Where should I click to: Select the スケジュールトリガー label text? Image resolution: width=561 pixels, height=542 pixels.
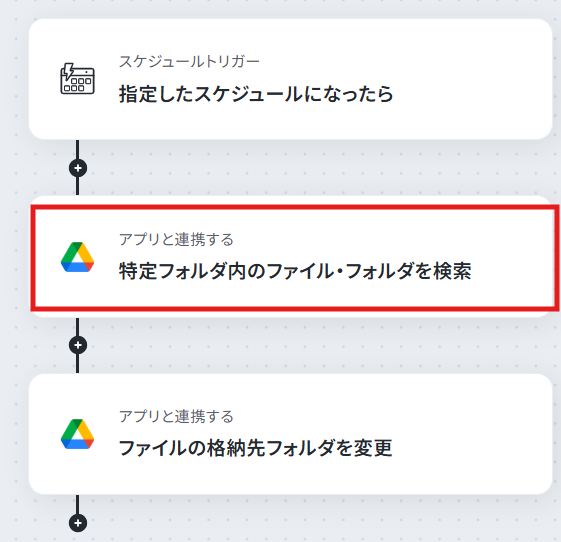pyautogui.click(x=189, y=62)
